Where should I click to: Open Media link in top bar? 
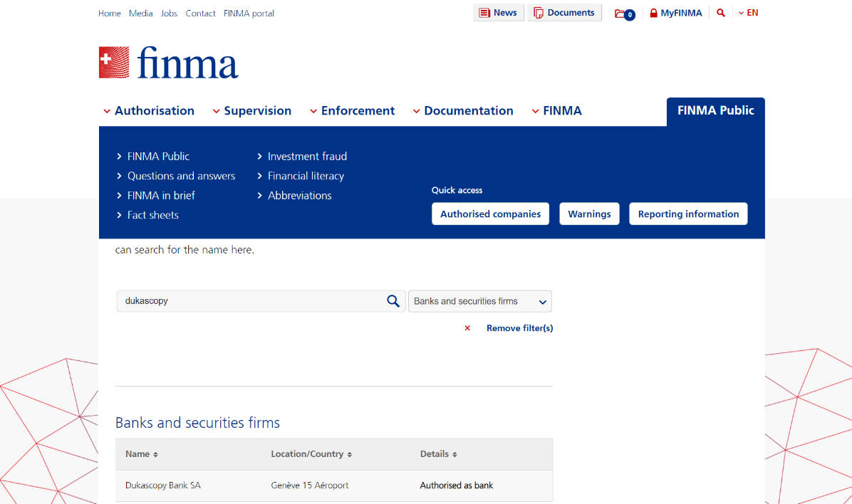click(141, 14)
